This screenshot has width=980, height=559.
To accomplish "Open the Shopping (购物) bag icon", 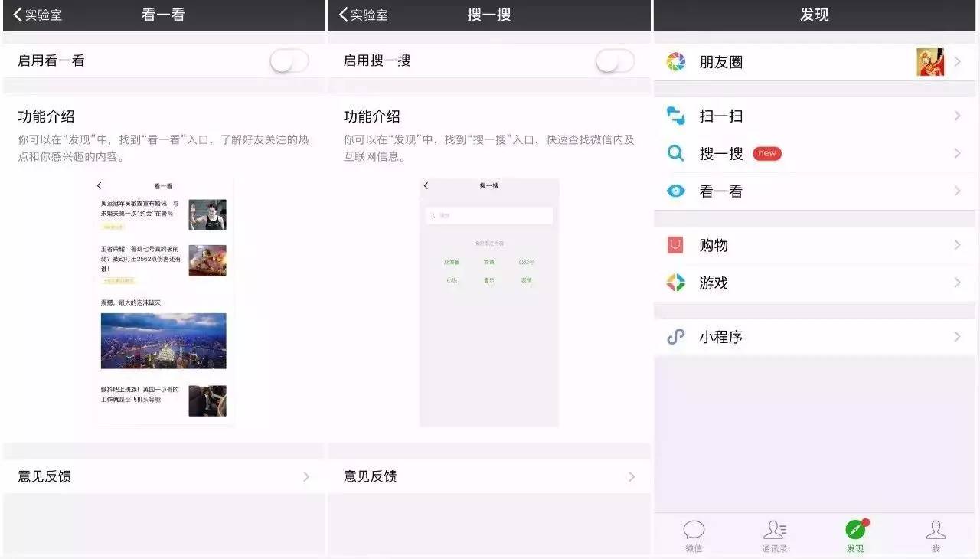I will [675, 245].
